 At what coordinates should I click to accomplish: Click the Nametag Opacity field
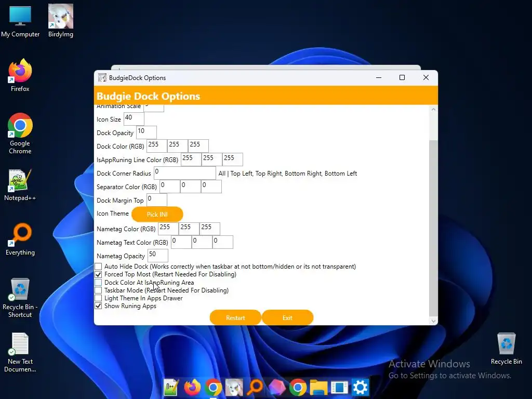click(x=158, y=256)
